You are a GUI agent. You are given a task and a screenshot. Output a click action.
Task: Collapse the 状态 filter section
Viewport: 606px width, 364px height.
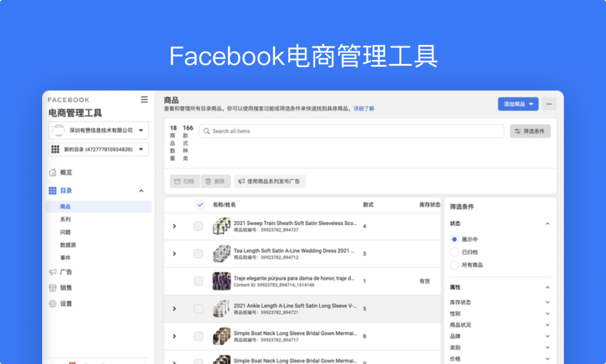click(547, 224)
